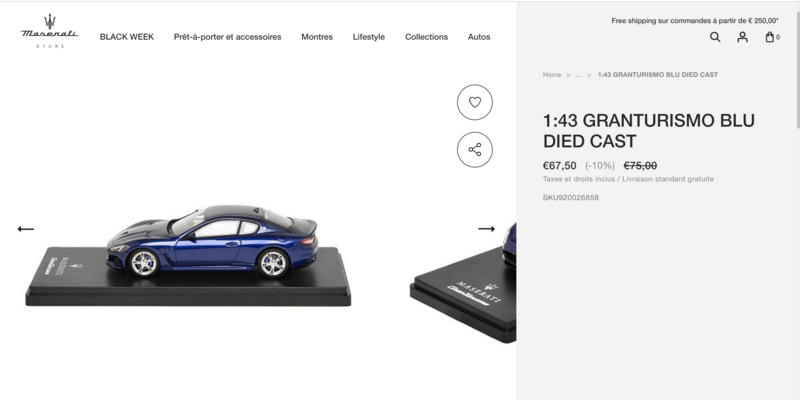Go to next product image arrow
800x400 pixels.
click(x=486, y=229)
